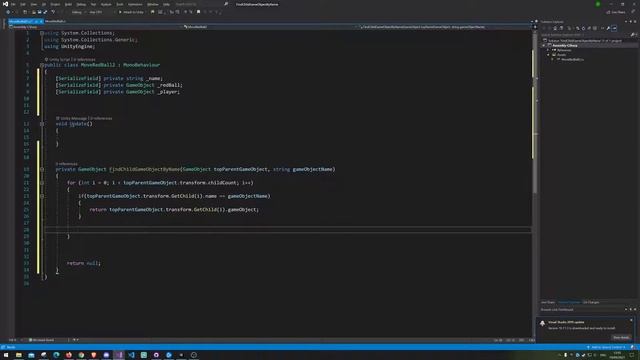Open the Debug configuration dropdown
Screen dimensions: 640x360
tap(78, 12)
